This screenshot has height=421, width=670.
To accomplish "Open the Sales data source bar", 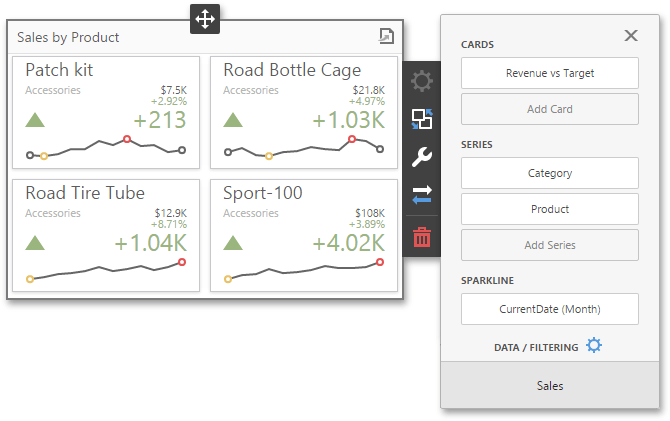I will coord(550,386).
